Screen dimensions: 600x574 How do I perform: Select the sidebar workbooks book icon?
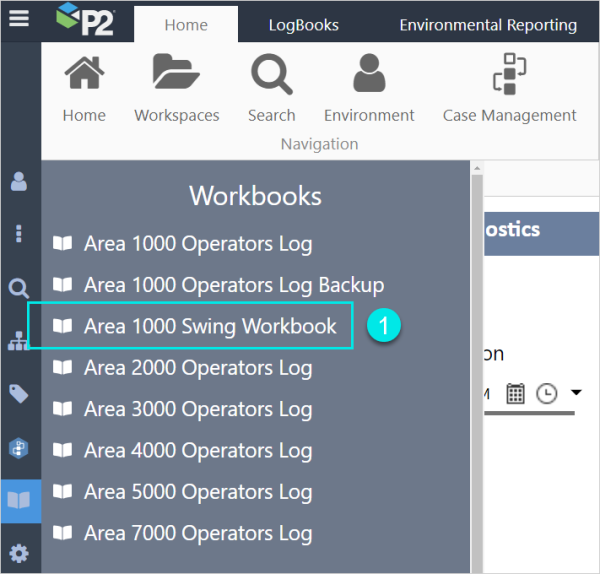(19, 500)
